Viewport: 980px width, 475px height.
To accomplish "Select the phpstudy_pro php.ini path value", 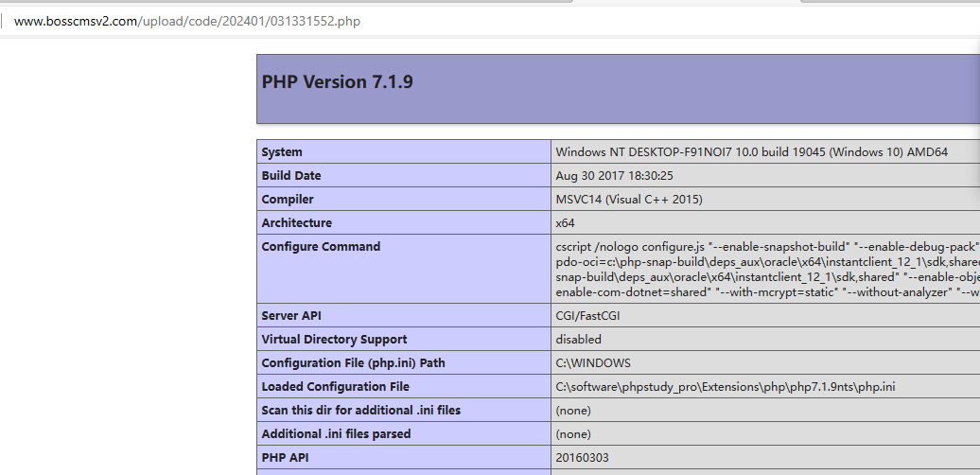I will coord(725,387).
